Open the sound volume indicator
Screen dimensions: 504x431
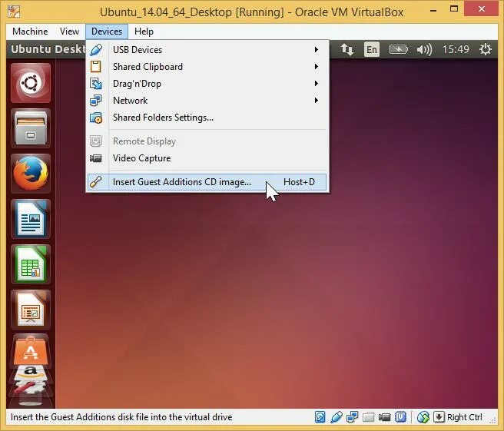click(x=424, y=49)
